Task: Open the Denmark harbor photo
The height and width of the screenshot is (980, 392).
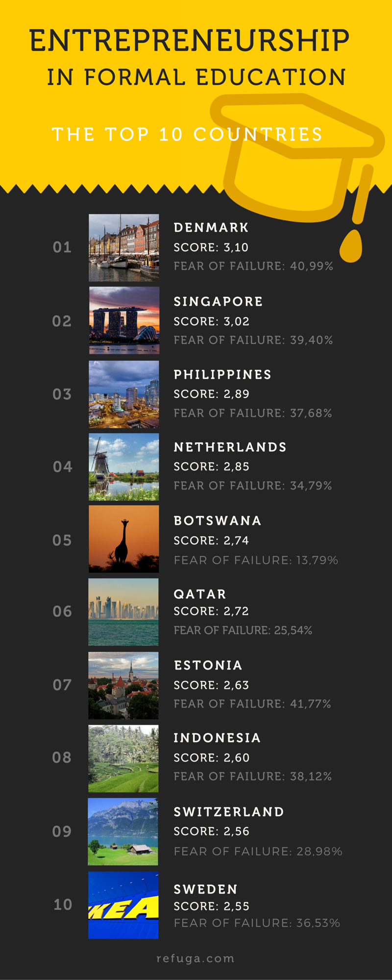Action: (x=124, y=247)
